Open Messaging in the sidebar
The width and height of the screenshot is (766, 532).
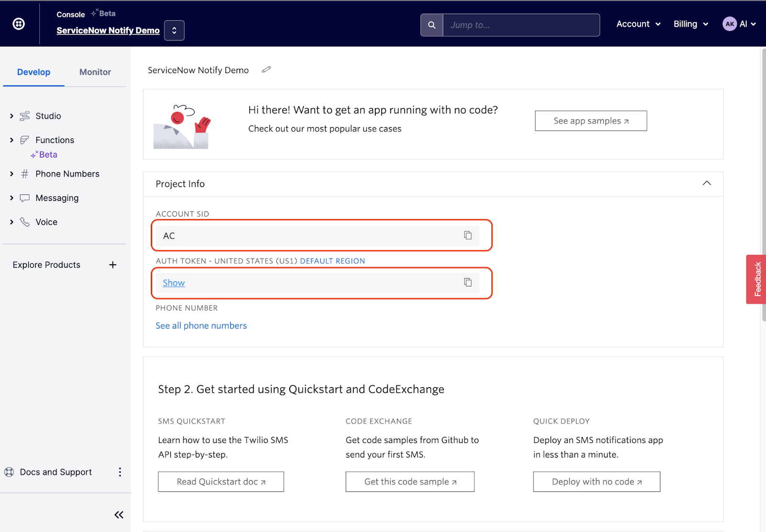[57, 198]
